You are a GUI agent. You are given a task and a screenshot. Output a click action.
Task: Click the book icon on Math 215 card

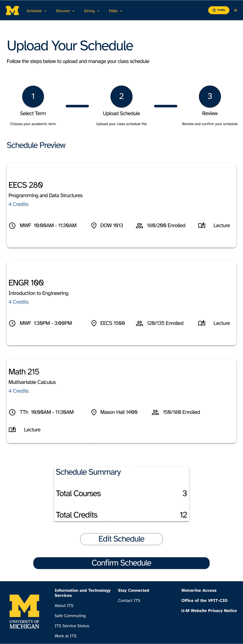coord(12,429)
